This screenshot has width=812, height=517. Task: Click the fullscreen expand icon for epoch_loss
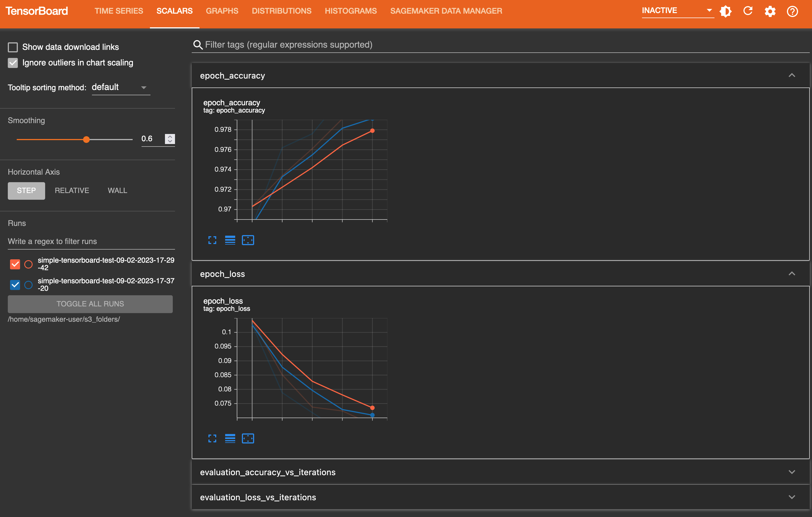[x=212, y=438]
